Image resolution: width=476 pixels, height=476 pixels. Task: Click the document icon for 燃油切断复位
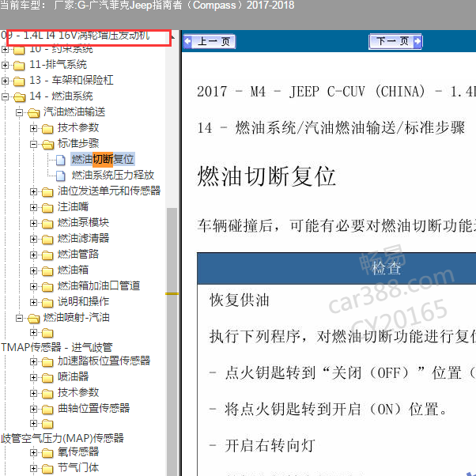(61, 160)
